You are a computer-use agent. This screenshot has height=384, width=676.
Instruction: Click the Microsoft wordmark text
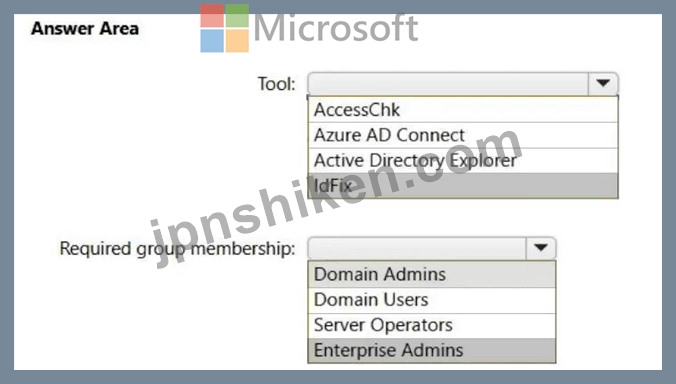[x=336, y=28]
